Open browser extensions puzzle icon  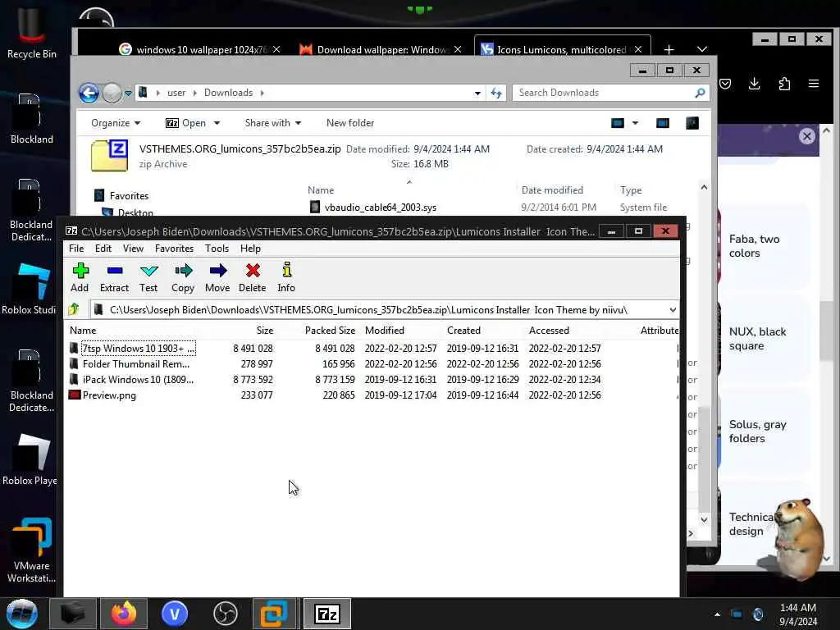(784, 84)
